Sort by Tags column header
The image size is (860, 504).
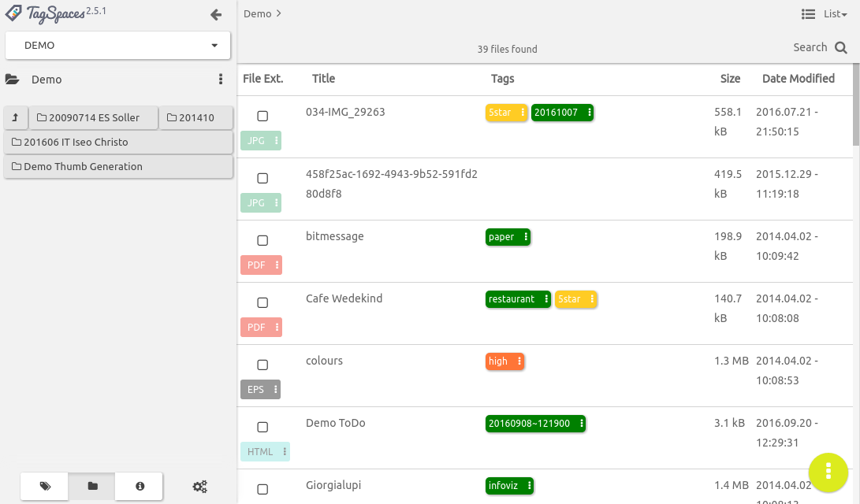tap(502, 79)
